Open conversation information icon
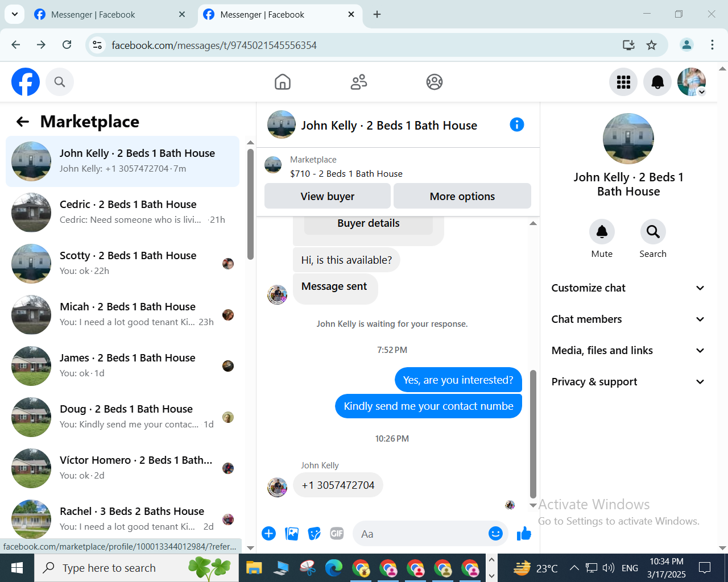 (x=517, y=124)
